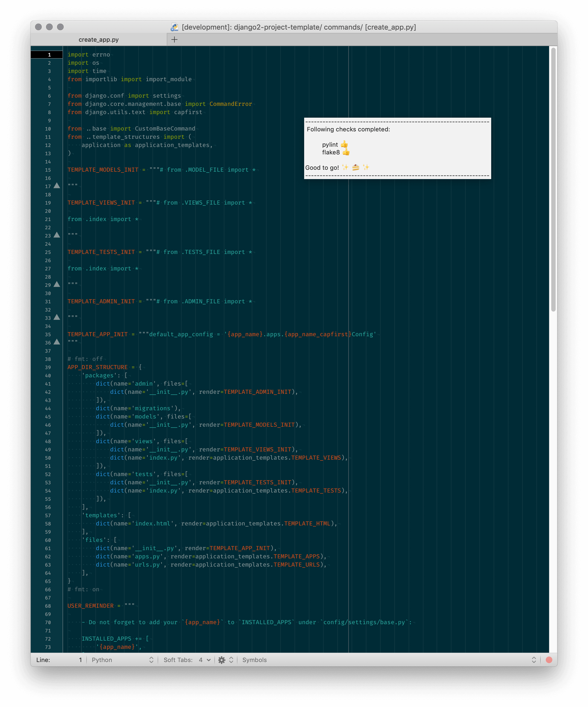Click the window title text create_app.py

click(390, 27)
